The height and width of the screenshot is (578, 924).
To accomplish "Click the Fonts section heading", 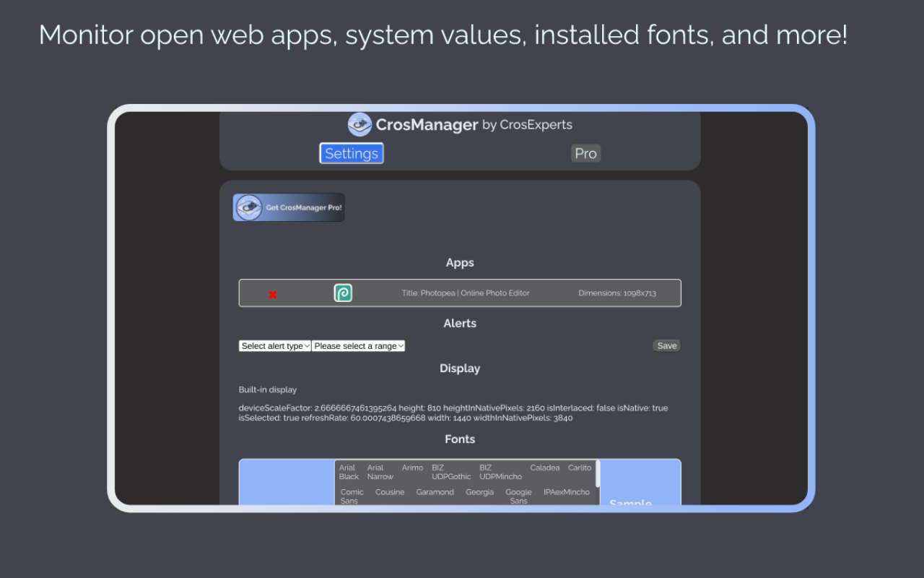I will [460, 439].
